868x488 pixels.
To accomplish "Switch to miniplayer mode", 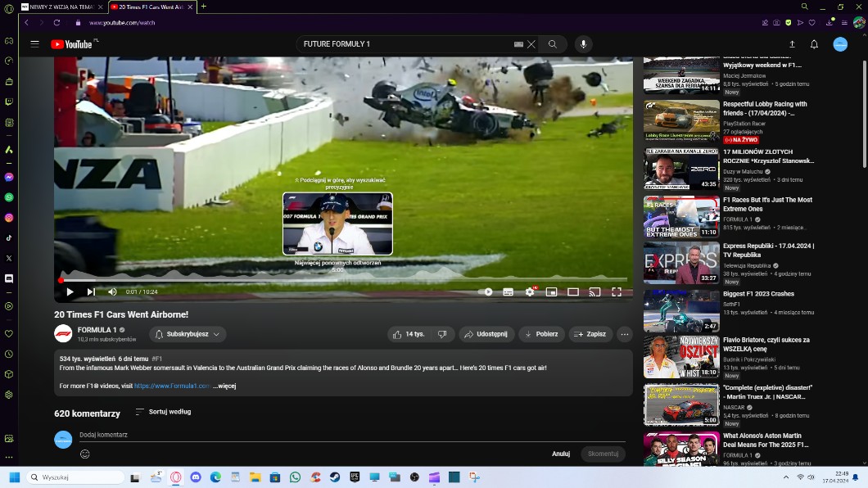I will (551, 291).
